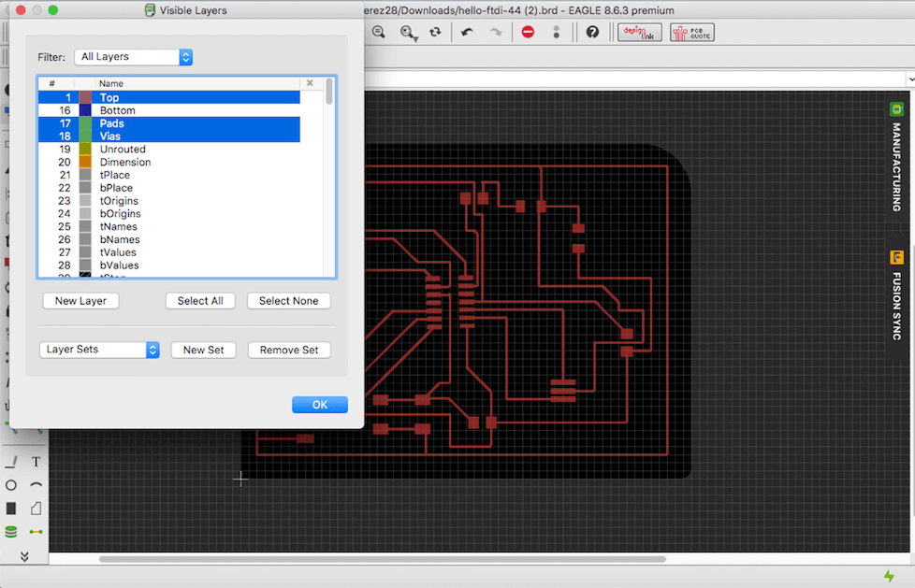Toggle visibility of the Bottom layer
This screenshot has height=588, width=915.
tap(117, 110)
